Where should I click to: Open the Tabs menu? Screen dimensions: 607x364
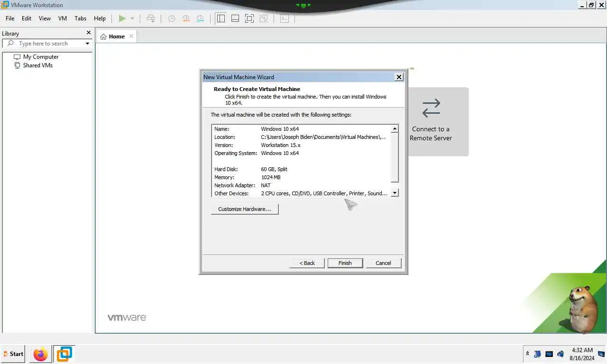(81, 18)
